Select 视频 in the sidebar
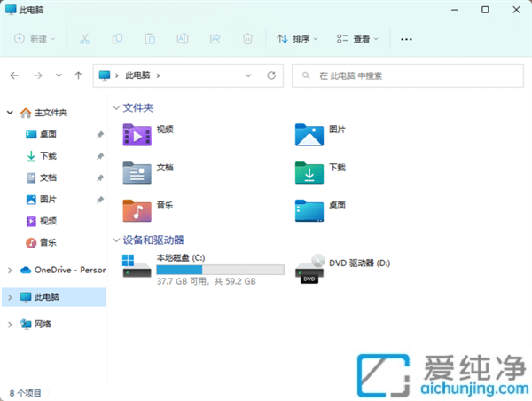Viewport: 532px width, 401px height. [x=48, y=221]
